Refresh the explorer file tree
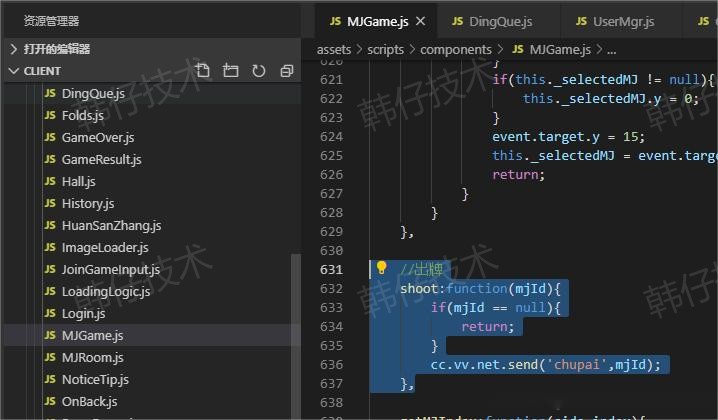Screen dimensions: 718x420 (x=259, y=71)
